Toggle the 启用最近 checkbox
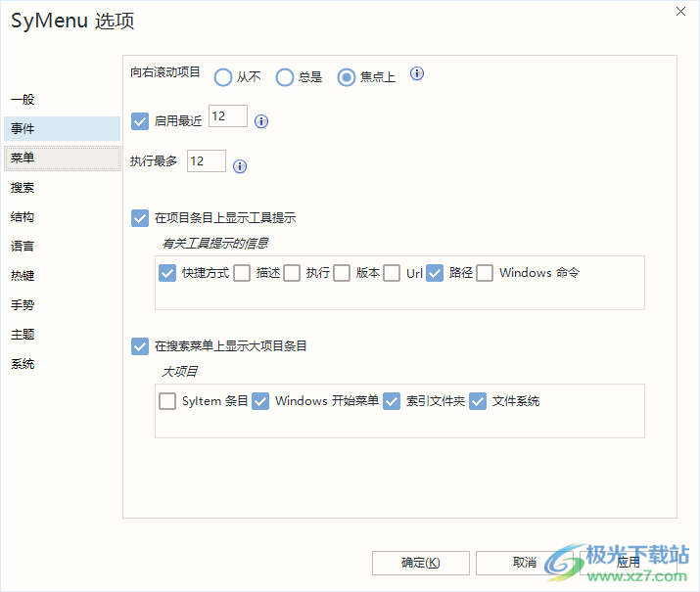Viewport: 700px width, 592px height. [140, 121]
